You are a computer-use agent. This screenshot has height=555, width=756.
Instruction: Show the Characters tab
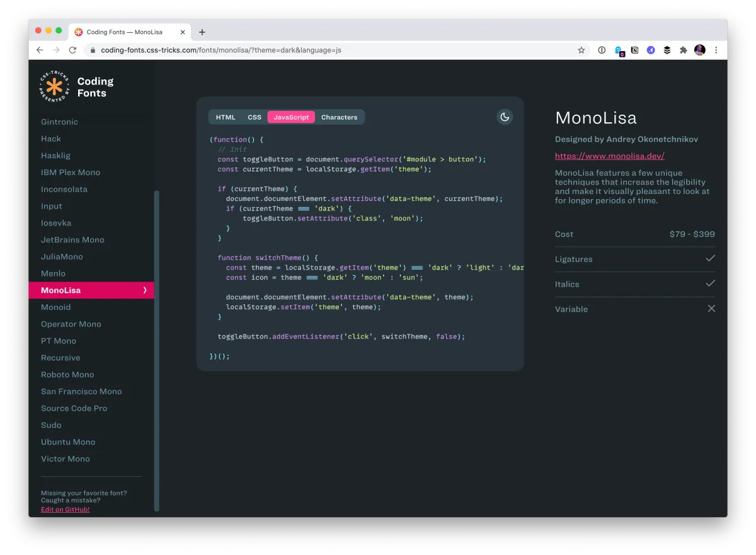click(339, 117)
